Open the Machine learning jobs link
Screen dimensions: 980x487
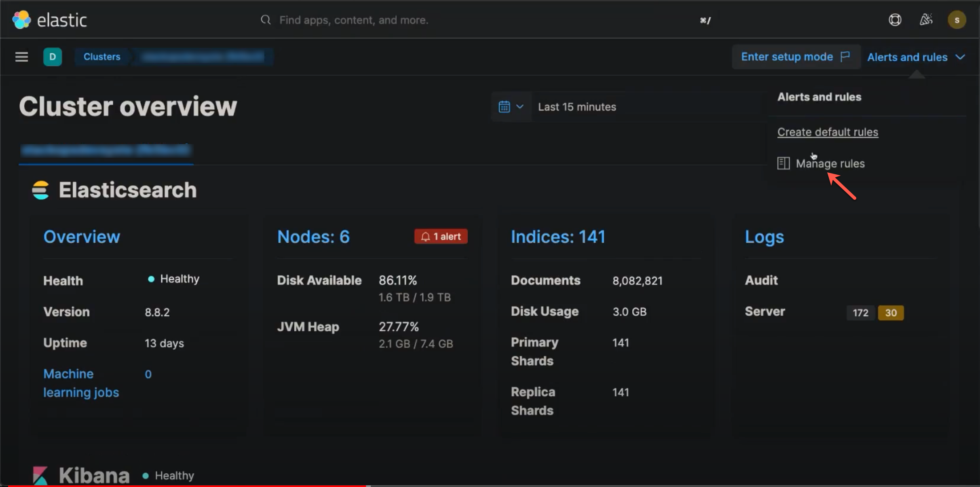[81, 383]
